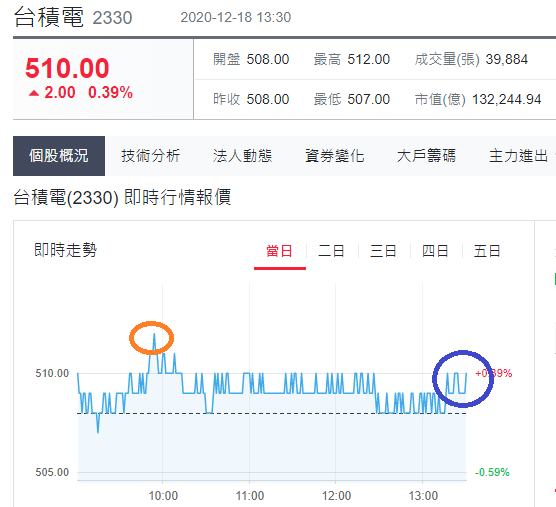Click the 昨收 508.00 value
Viewport: 556px width, 507px height.
[268, 99]
